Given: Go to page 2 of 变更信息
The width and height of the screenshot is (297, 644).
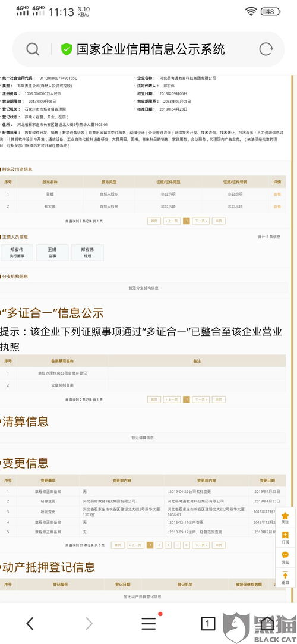Looking at the screenshot, I should (x=159, y=545).
